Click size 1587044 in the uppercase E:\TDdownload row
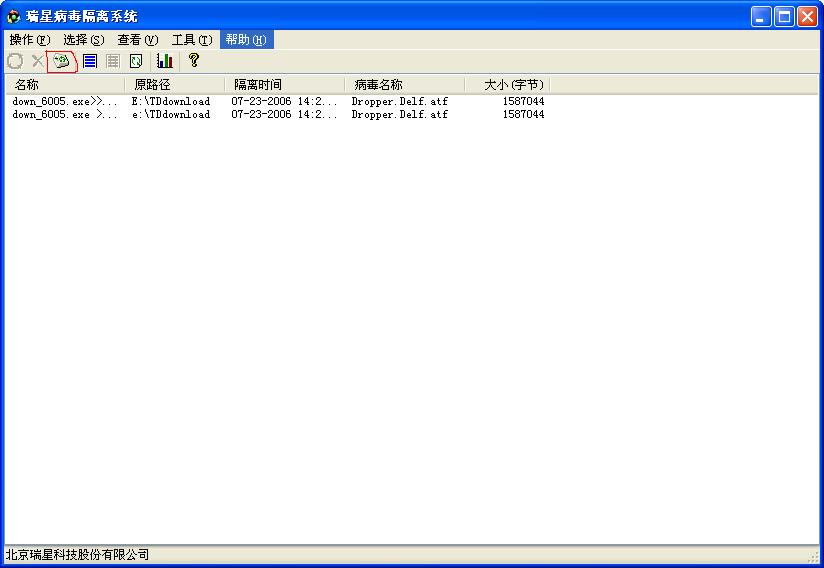 pos(523,101)
